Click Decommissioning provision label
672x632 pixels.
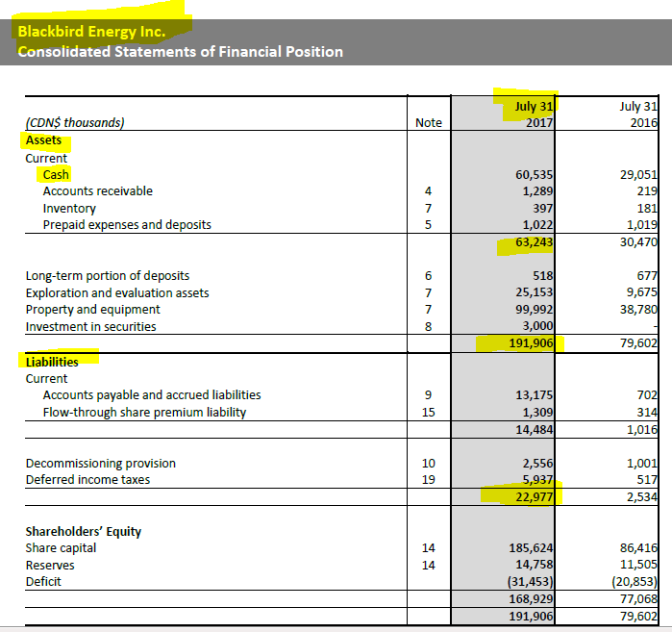pos(101,463)
